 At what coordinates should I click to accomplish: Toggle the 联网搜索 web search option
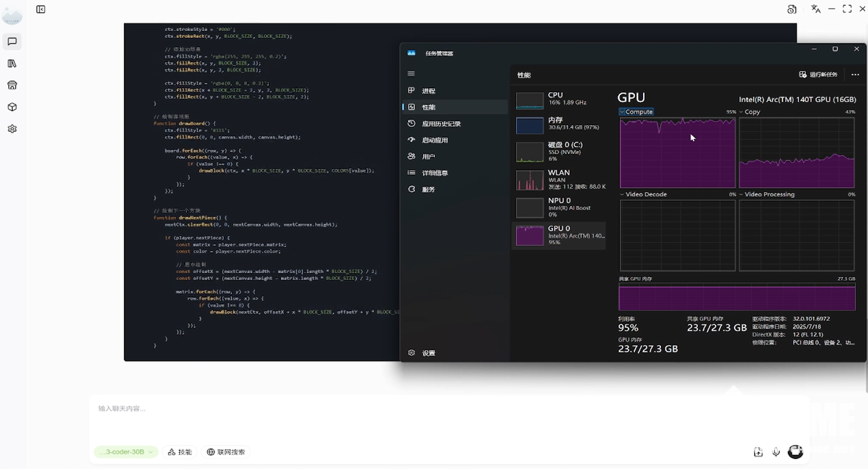click(x=226, y=452)
